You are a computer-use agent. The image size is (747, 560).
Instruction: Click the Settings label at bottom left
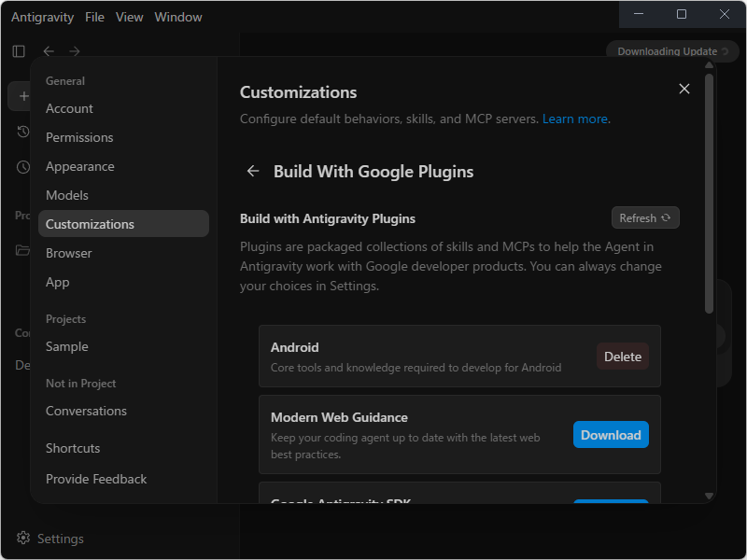tap(61, 539)
